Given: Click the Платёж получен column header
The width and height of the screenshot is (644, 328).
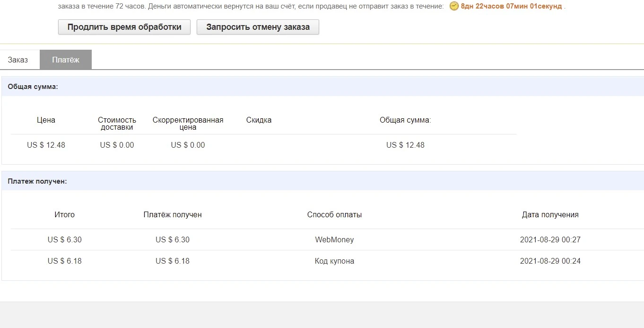Looking at the screenshot, I should click(173, 215).
